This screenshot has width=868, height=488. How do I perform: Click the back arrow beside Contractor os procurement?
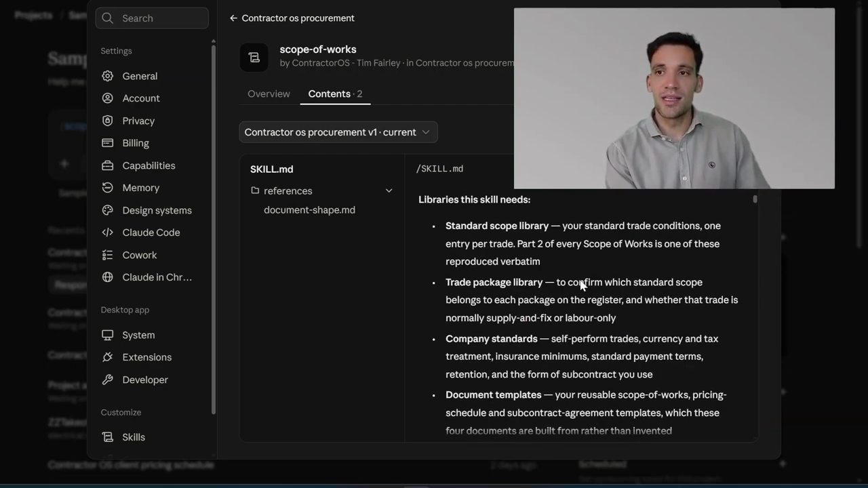click(233, 18)
